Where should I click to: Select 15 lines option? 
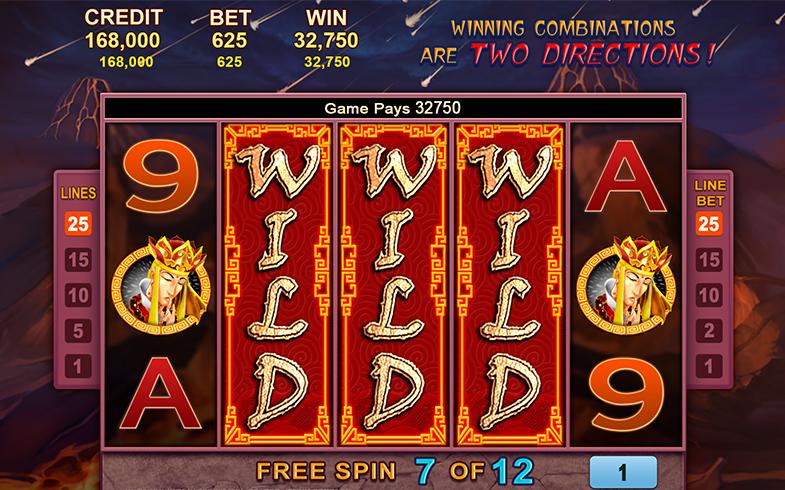[78, 260]
